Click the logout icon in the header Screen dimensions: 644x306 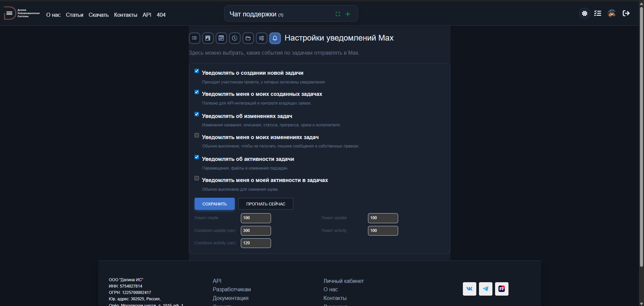(x=626, y=13)
